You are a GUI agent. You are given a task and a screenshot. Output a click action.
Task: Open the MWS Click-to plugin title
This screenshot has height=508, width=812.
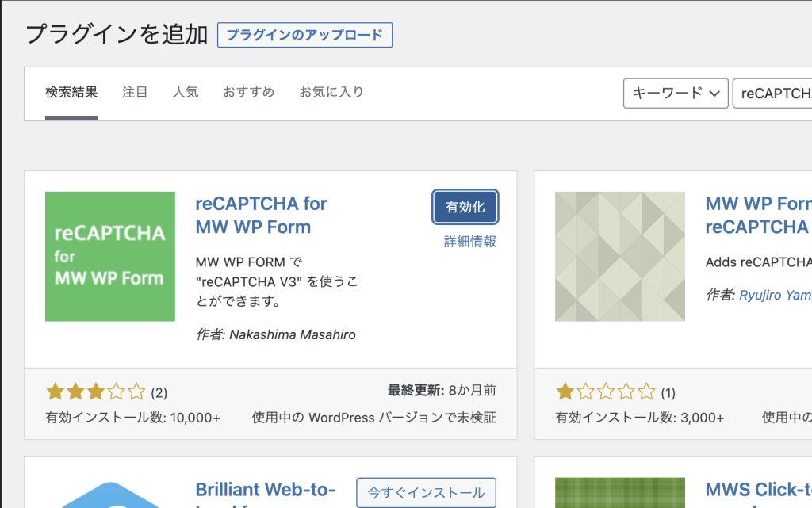[759, 490]
